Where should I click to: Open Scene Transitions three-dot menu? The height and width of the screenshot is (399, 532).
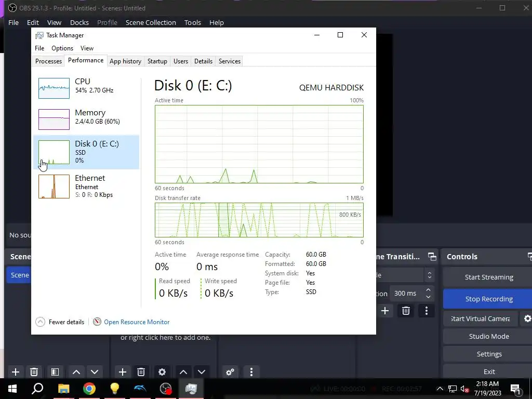pos(427,311)
